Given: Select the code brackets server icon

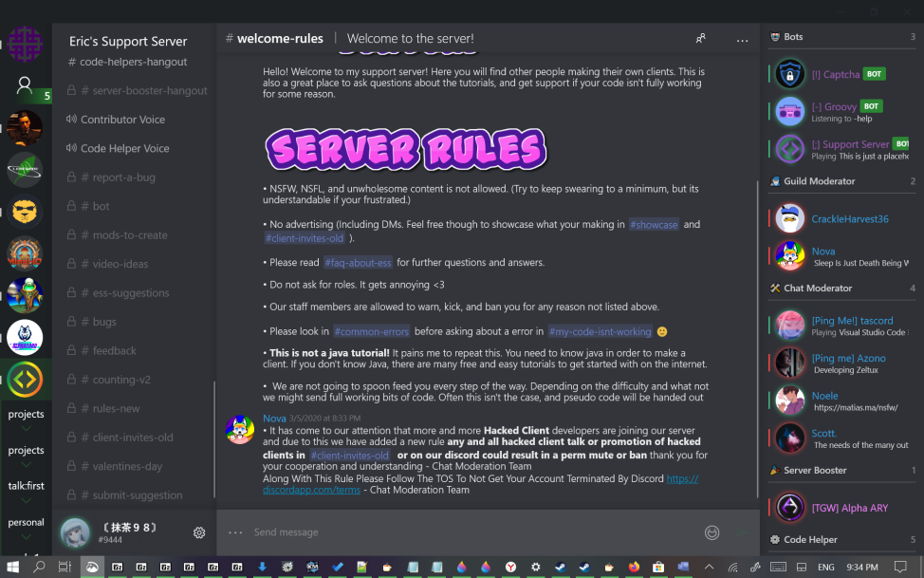Looking at the screenshot, I should click(25, 380).
